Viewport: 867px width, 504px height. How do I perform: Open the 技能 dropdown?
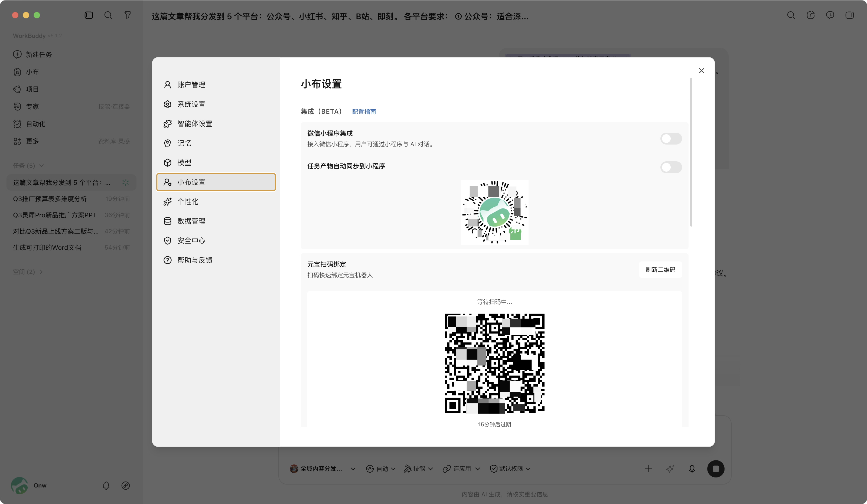(418, 469)
